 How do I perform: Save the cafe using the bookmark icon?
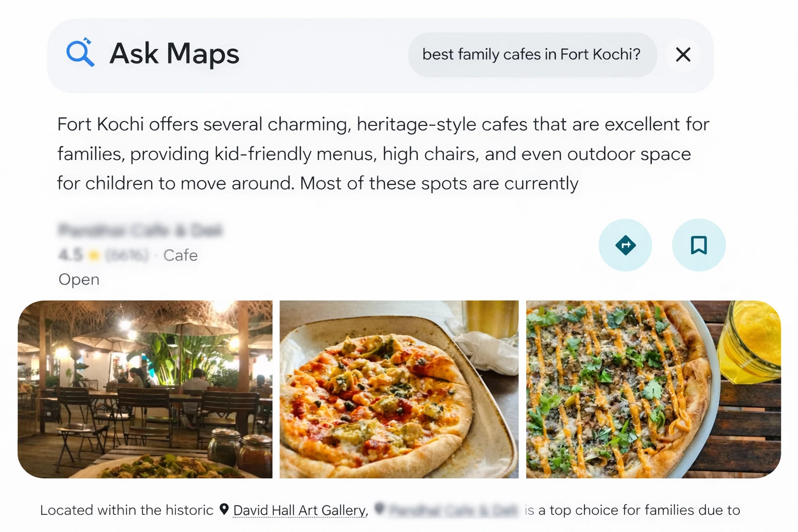[698, 245]
